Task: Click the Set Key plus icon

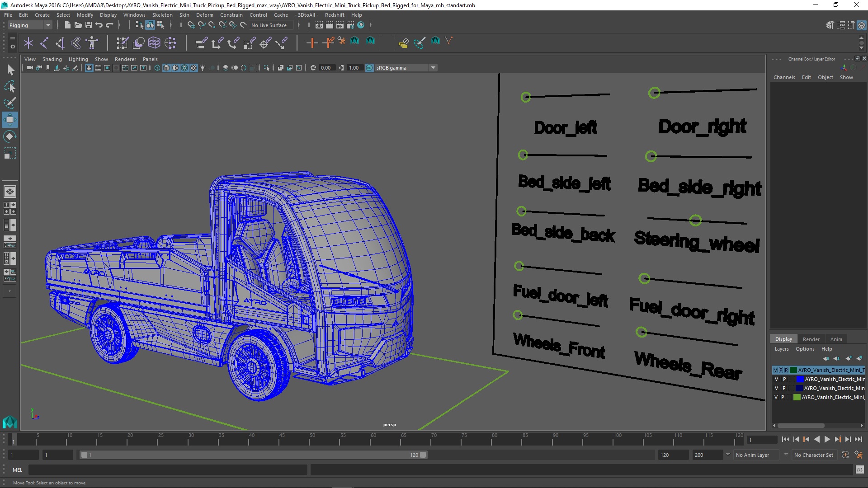Action: (312, 43)
